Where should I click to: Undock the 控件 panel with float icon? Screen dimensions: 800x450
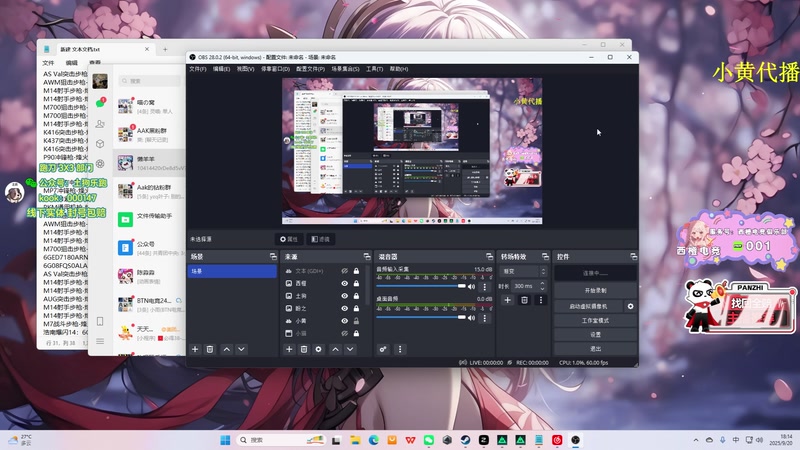coord(633,257)
